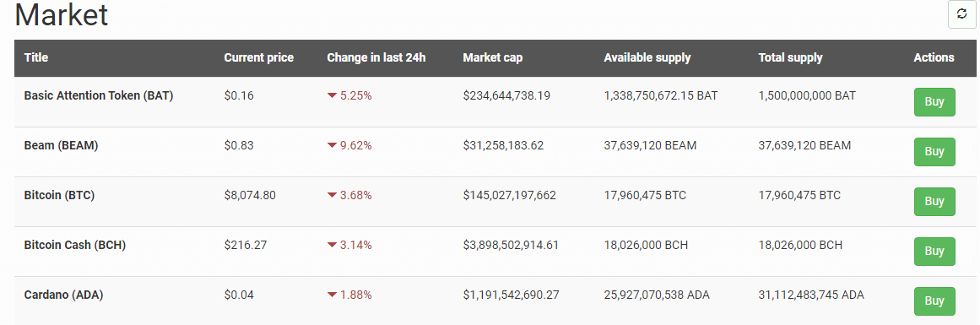
Task: Click the red triangle beside 1.88%
Action: (x=332, y=295)
